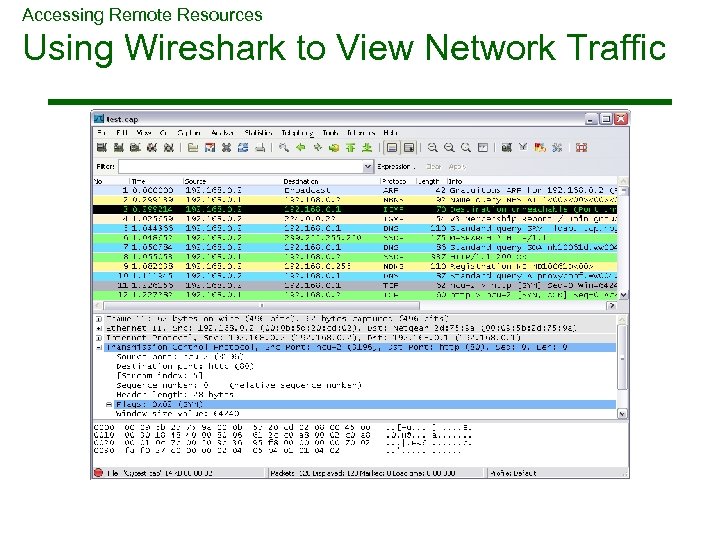720x540 pixels.
Task: Click packet list horizontal scrollbar thumb
Action: (262, 305)
